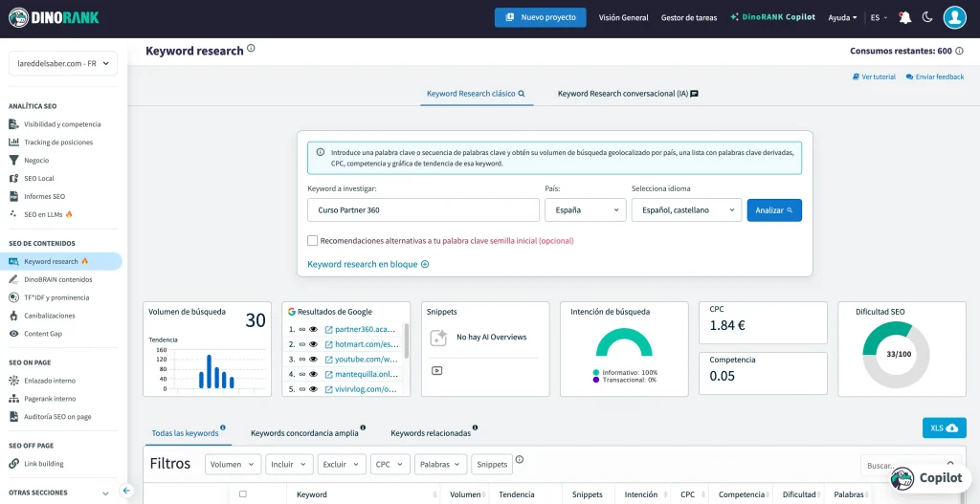Open language dropdown Español, castellano
This screenshot has height=504, width=980.
686,209
